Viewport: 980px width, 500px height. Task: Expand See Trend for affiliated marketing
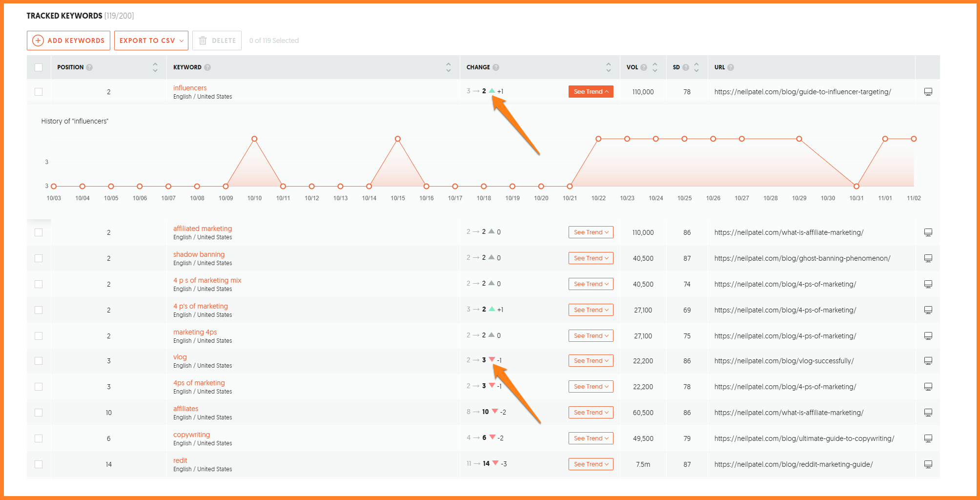point(591,232)
